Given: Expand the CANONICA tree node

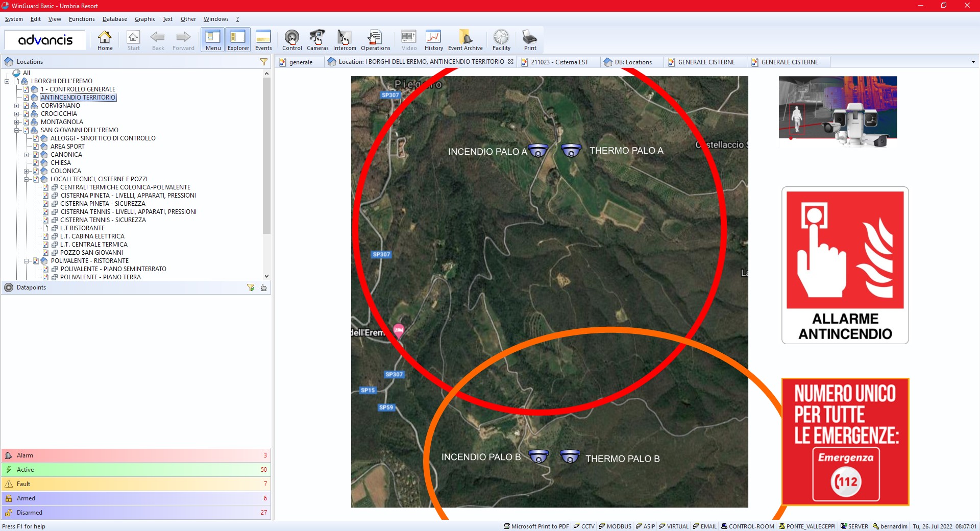Looking at the screenshot, I should tap(27, 155).
